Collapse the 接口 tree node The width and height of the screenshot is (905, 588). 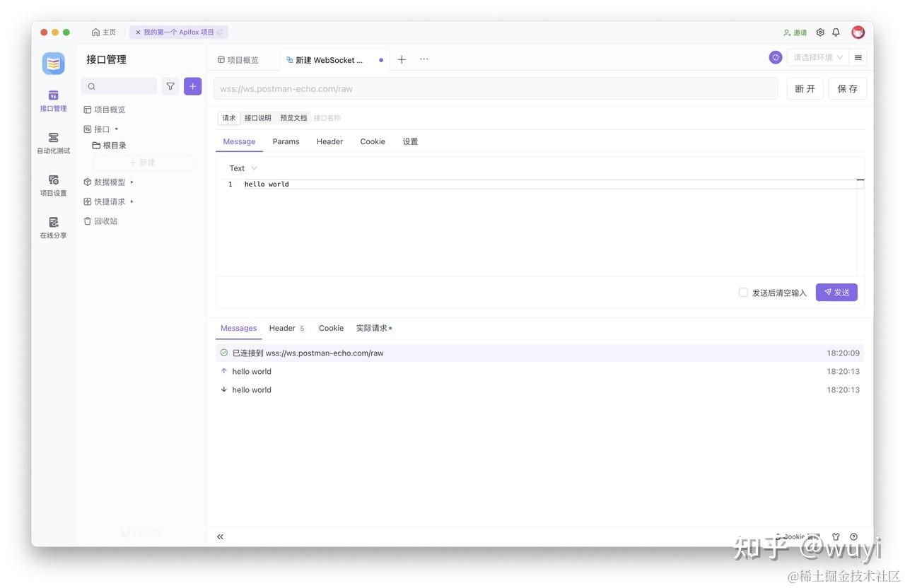pos(117,129)
